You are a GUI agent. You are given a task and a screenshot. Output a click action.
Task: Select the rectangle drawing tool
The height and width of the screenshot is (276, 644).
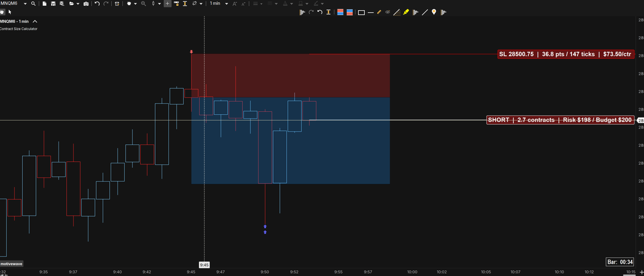click(x=361, y=13)
